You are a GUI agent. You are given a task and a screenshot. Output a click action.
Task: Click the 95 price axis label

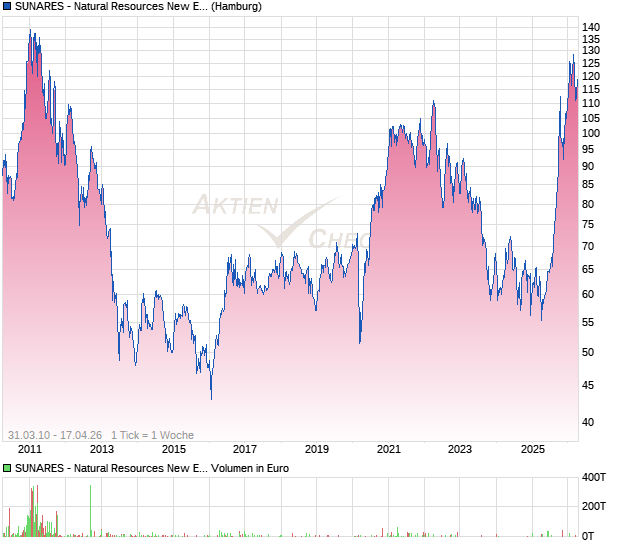click(x=588, y=149)
